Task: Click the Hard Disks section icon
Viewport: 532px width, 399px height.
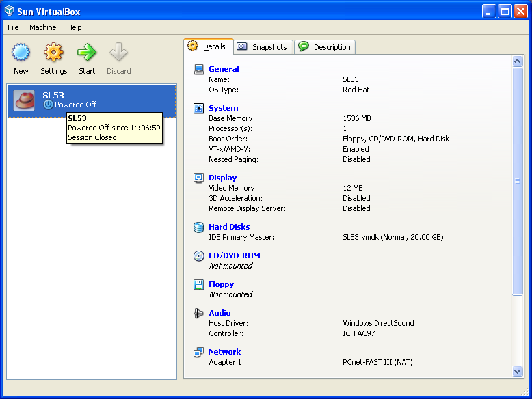Action: point(199,227)
